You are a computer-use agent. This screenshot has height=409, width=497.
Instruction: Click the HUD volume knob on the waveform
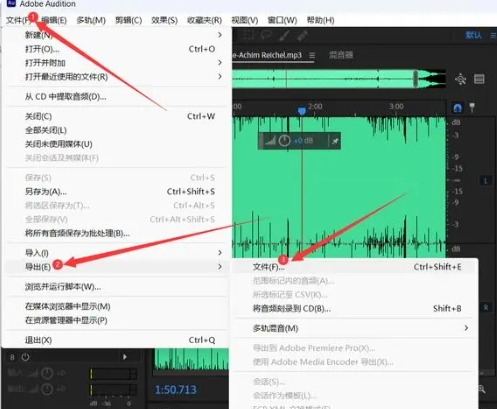pos(284,141)
